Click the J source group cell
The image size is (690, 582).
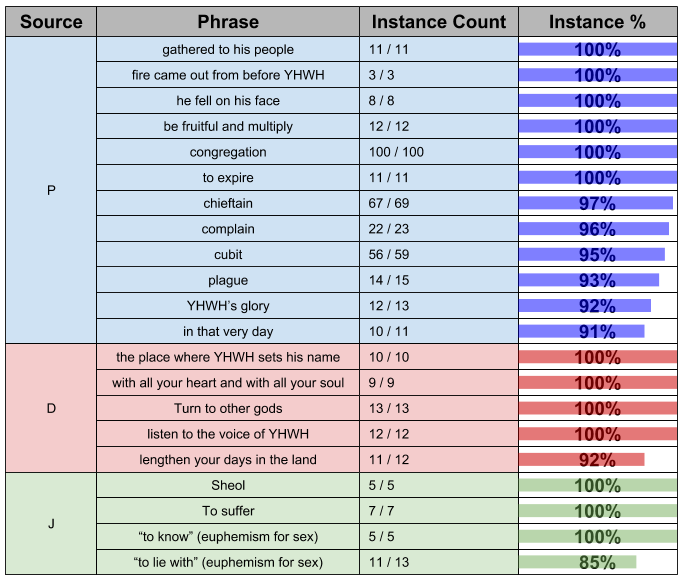51,523
